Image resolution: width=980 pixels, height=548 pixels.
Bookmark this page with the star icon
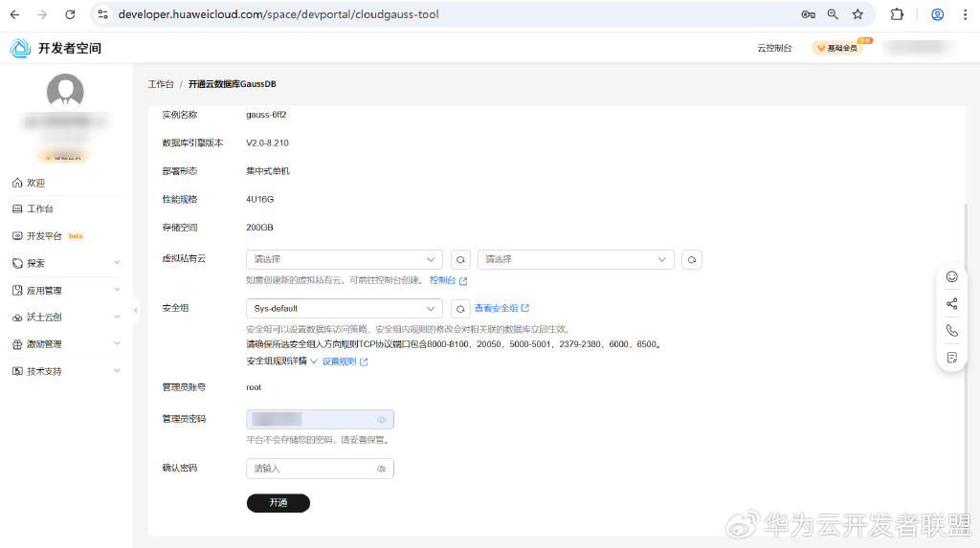pos(857,14)
